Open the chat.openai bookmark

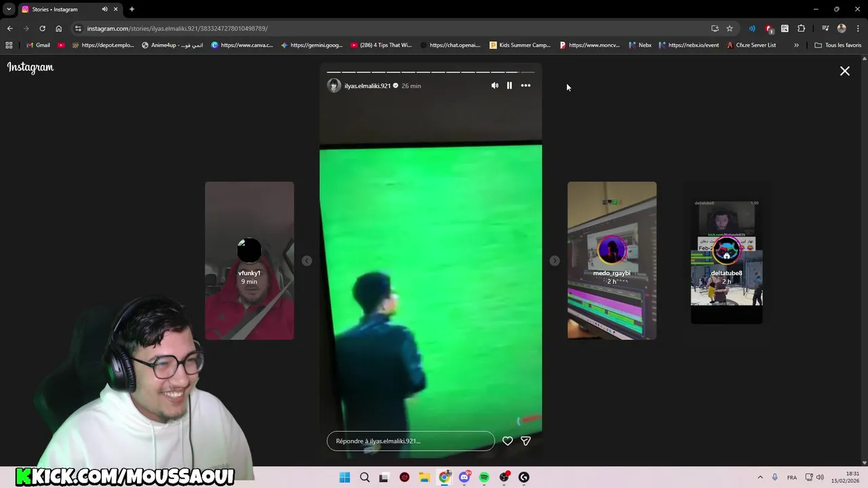(x=451, y=45)
